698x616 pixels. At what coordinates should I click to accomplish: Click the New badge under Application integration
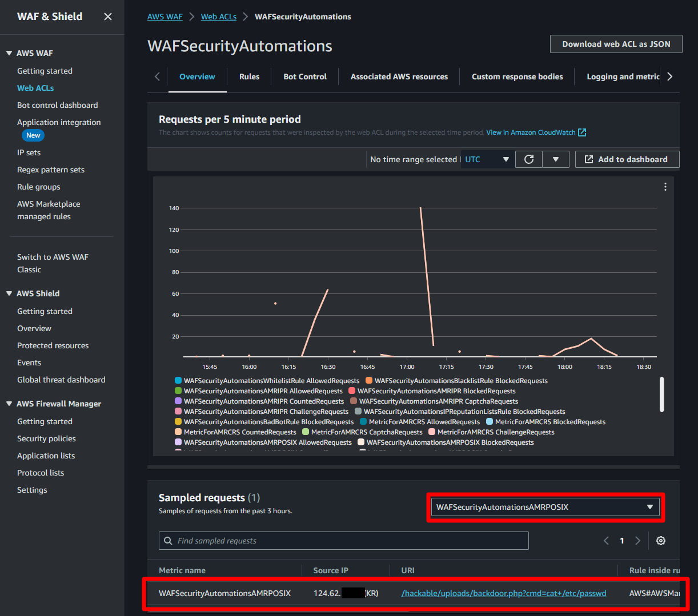[x=33, y=135]
